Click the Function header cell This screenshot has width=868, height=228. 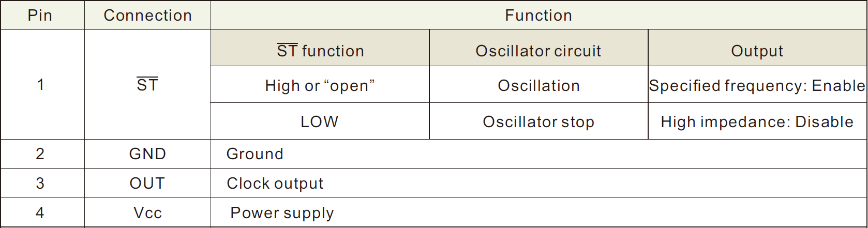(x=538, y=15)
